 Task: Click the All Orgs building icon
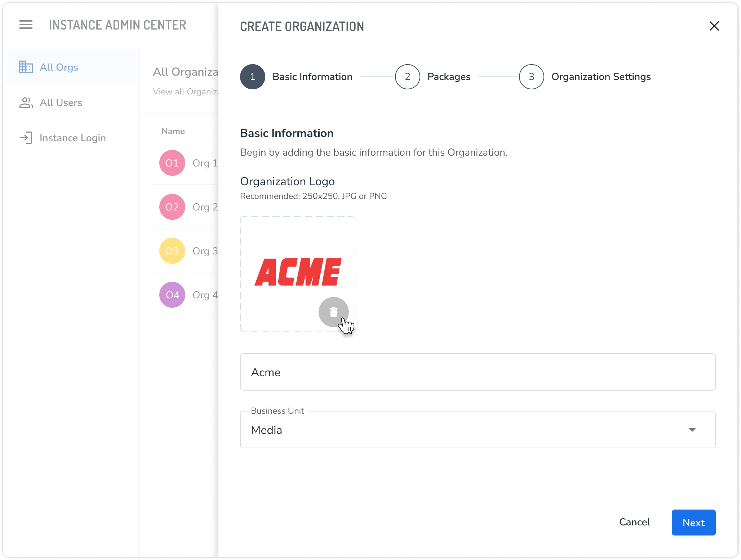[26, 67]
